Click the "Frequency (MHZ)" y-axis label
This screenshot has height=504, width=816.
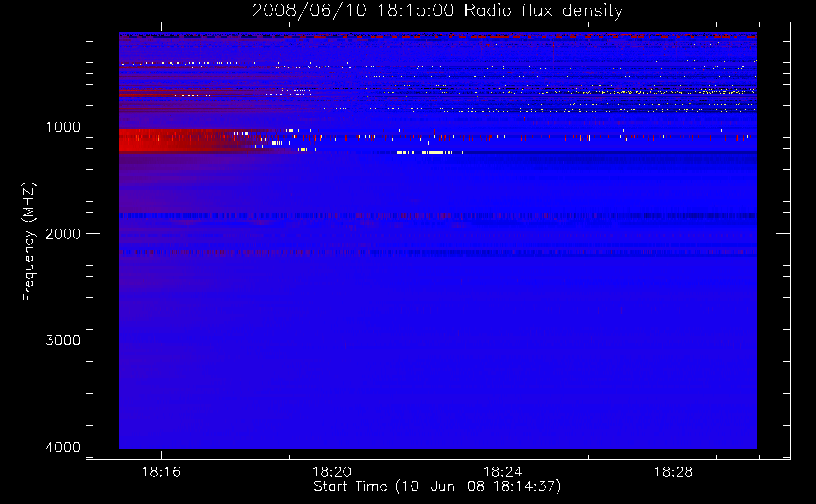(x=29, y=242)
